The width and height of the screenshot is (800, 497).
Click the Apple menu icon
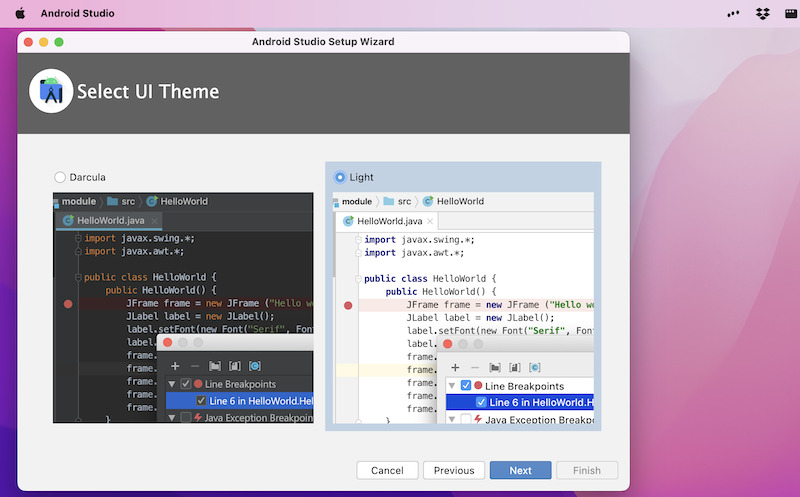[x=20, y=14]
